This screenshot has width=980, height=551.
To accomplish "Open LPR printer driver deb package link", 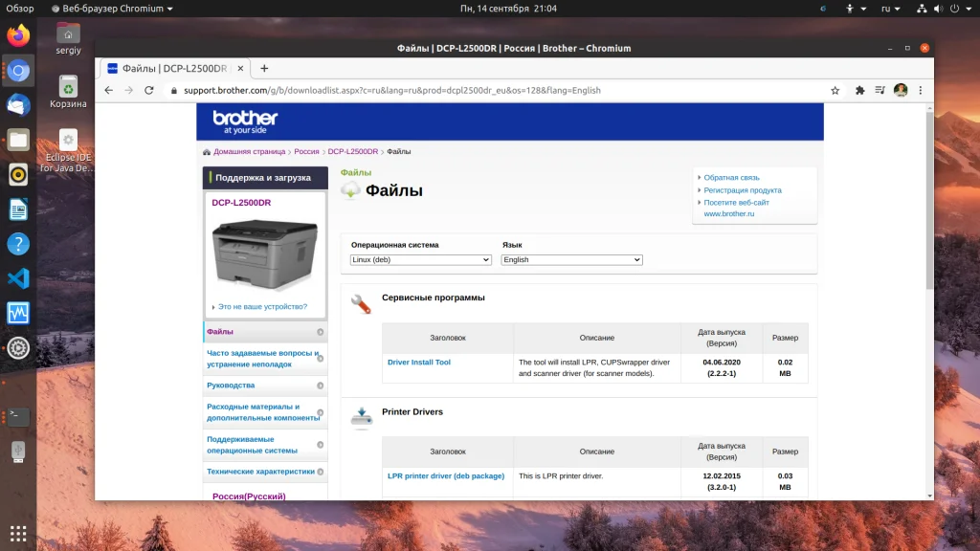I will tap(445, 475).
